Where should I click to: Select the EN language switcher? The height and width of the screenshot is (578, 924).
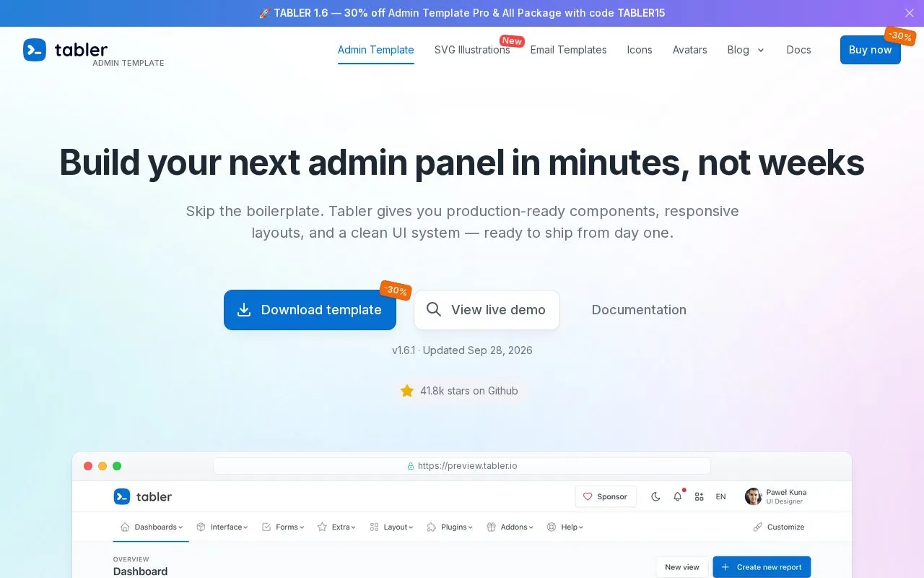(x=720, y=497)
